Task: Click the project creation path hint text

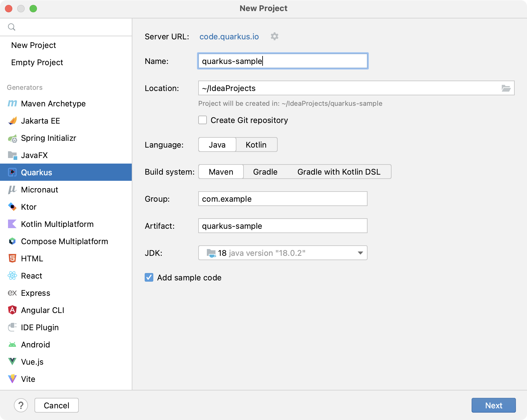Action: [290, 103]
